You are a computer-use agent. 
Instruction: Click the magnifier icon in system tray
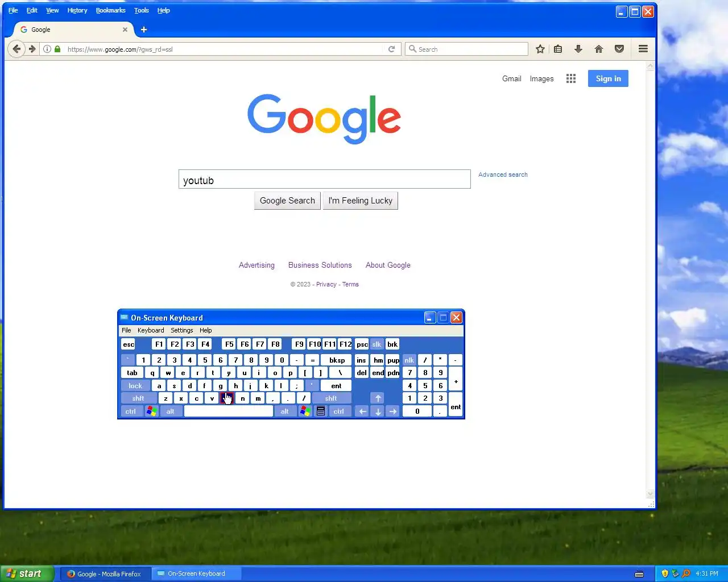click(x=685, y=573)
